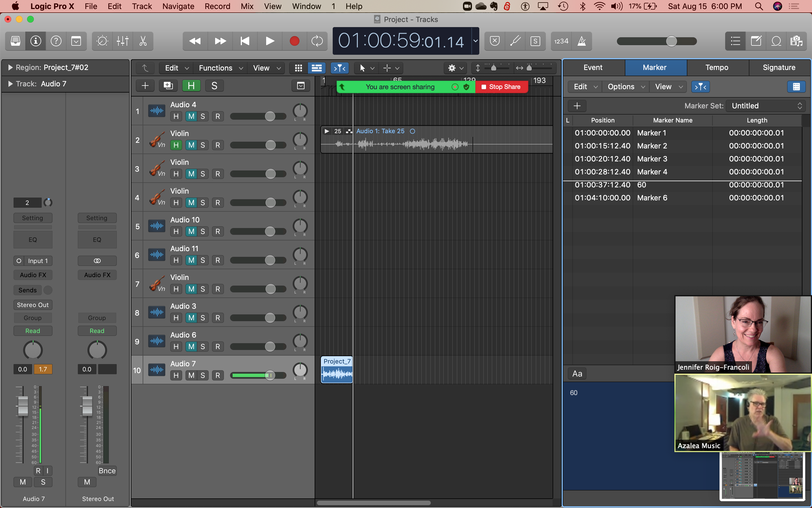Open the Library button in control bar
Image resolution: width=812 pixels, height=508 pixels.
pos(16,41)
